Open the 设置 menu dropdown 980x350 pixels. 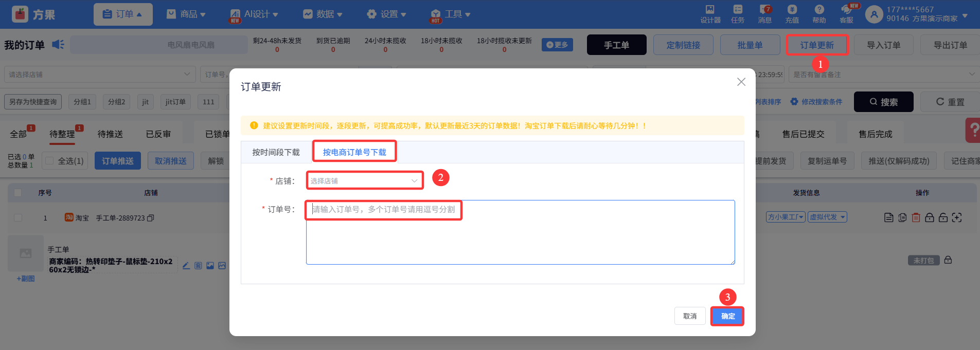coord(386,14)
